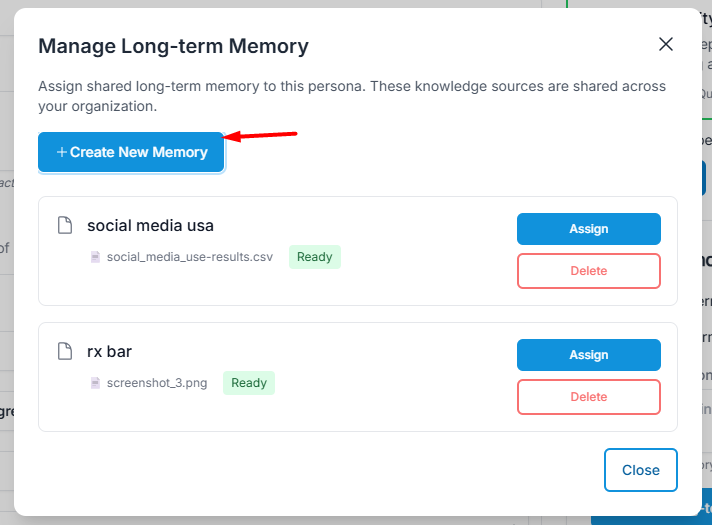Screen dimensions: 712x525
Task: Select the rx bar title
Action: [x=109, y=351]
